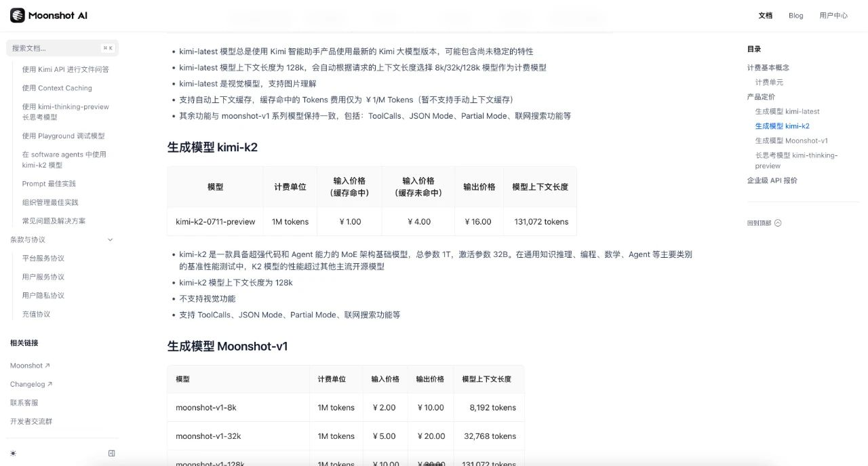
Task: Open 常见问题及解决方案 sidebar item
Action: (x=54, y=221)
